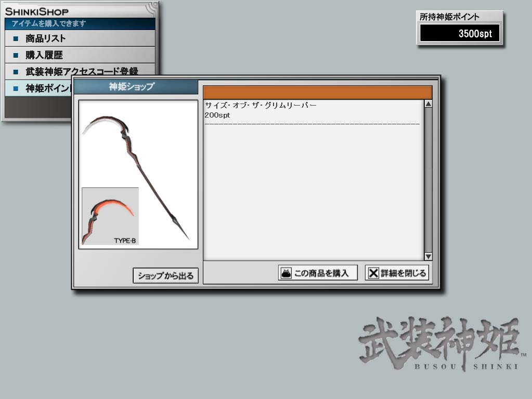Close details using 詳細を閉じる label

pos(403,273)
